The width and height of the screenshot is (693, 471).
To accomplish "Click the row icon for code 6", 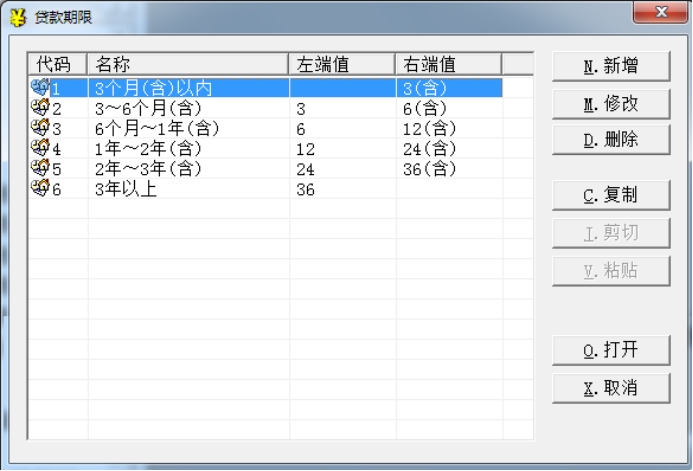I will pyautogui.click(x=40, y=188).
